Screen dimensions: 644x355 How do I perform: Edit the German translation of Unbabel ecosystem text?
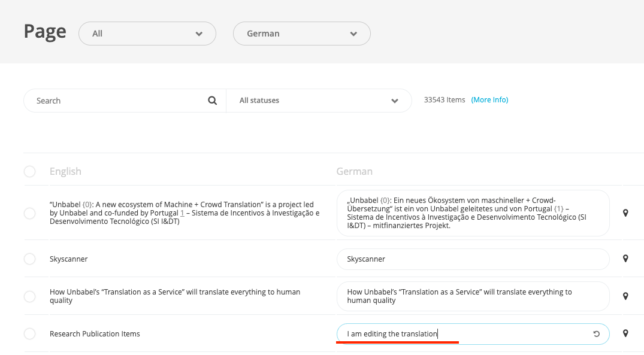coord(473,213)
